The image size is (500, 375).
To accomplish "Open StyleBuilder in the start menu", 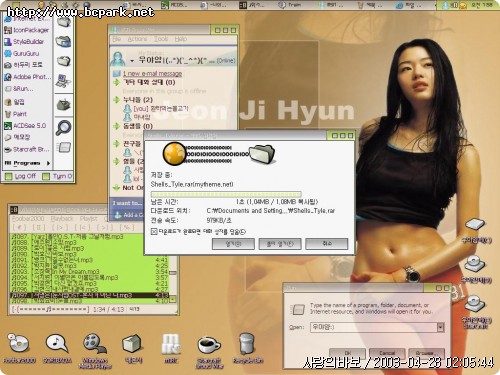I will (24, 42).
